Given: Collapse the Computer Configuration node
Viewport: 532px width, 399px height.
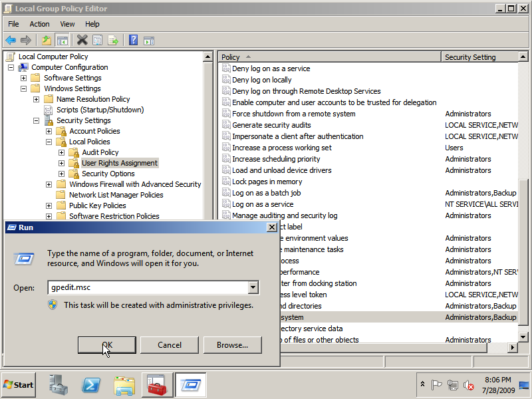Looking at the screenshot, I should click(11, 68).
